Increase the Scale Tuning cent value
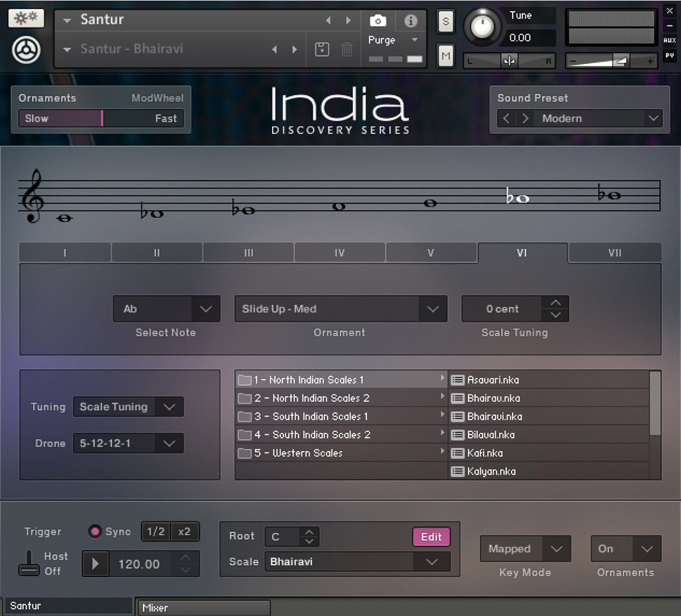Screen dimensions: 681x616 (555, 302)
